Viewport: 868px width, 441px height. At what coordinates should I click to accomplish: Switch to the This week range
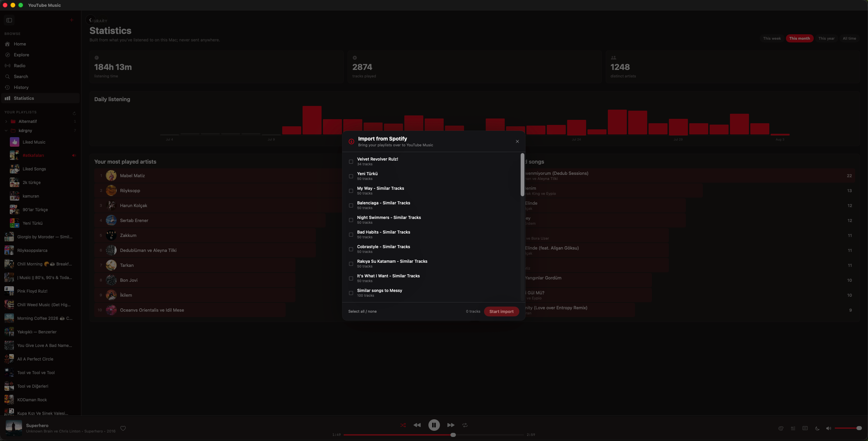(772, 38)
